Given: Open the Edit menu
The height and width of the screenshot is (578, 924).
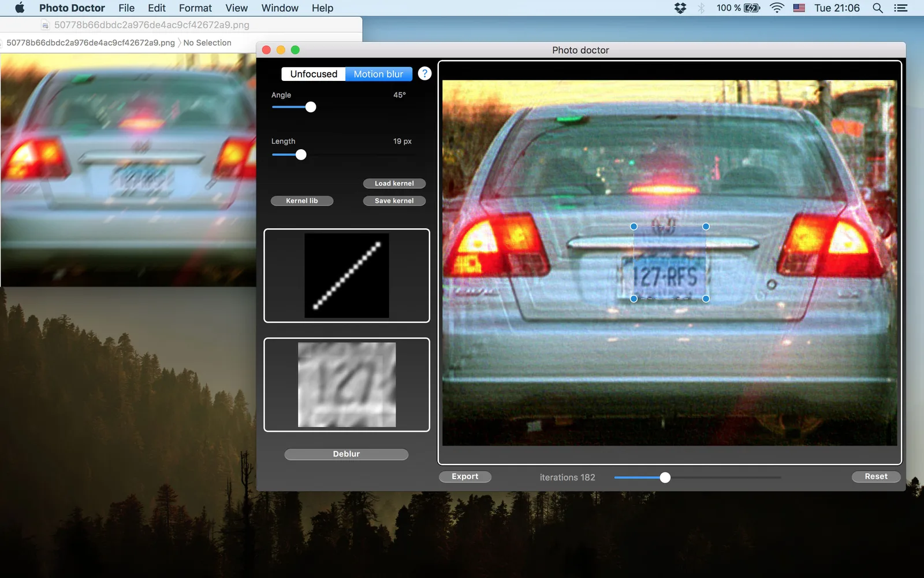Looking at the screenshot, I should (x=157, y=8).
